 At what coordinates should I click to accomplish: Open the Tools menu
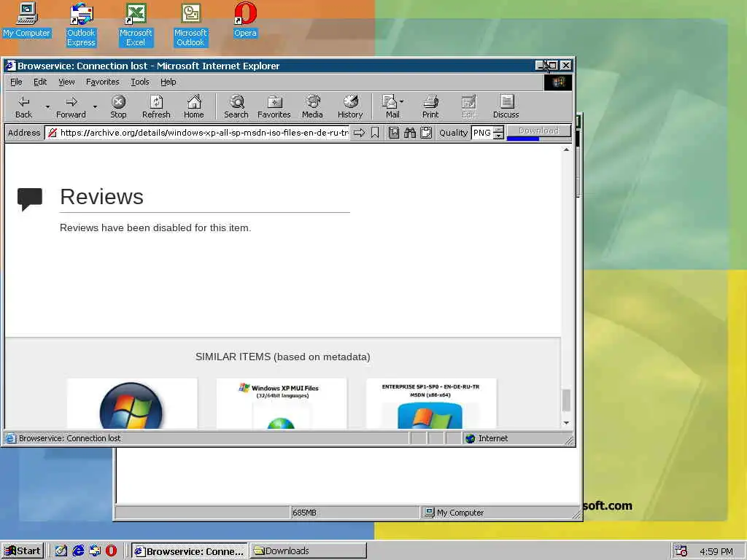[x=139, y=82]
